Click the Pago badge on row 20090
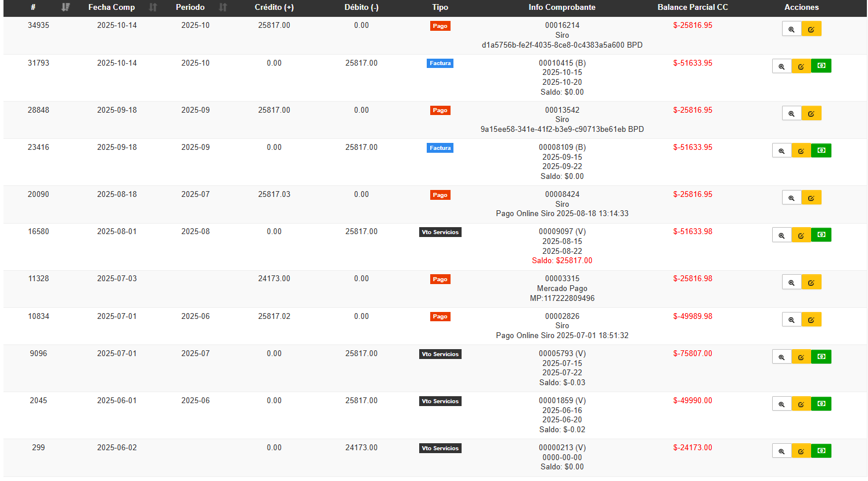 440,195
